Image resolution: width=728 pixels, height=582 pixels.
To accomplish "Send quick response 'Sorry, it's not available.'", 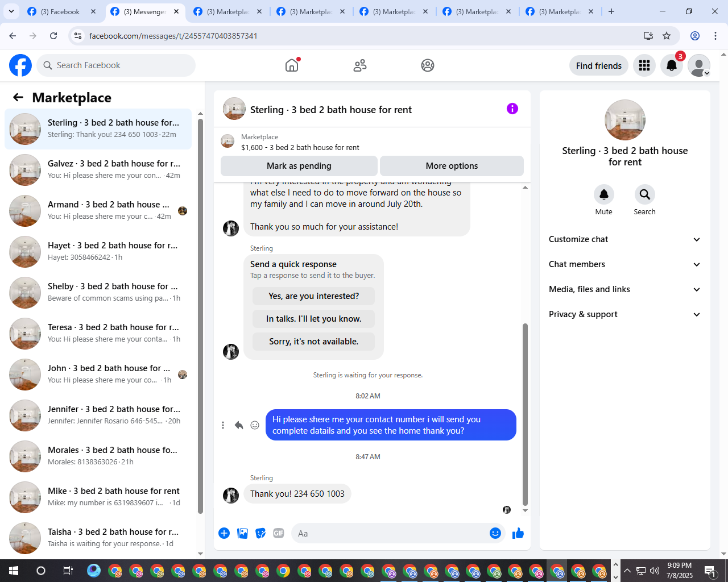I will click(313, 342).
